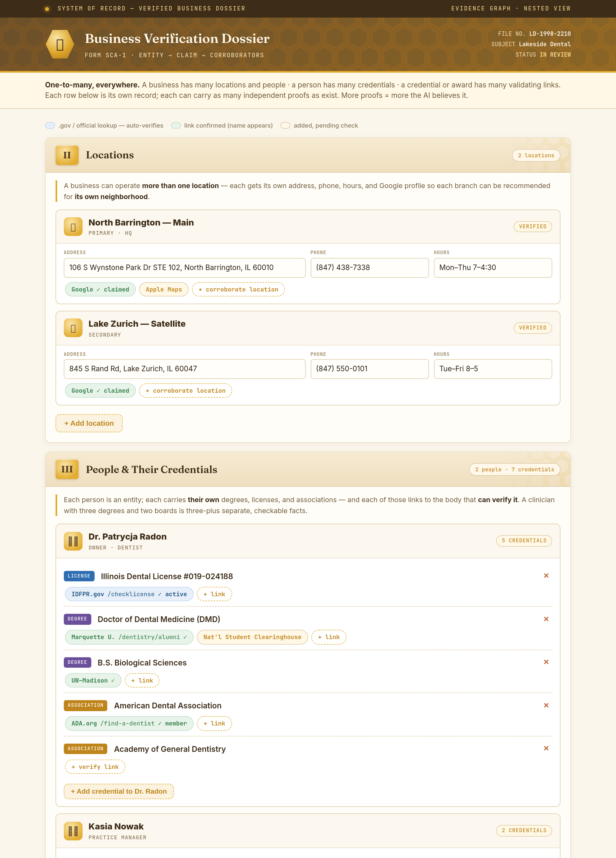This screenshot has height=858, width=616.
Task: Click the Mon–Thu 7–4:30 hours field
Action: tap(493, 268)
